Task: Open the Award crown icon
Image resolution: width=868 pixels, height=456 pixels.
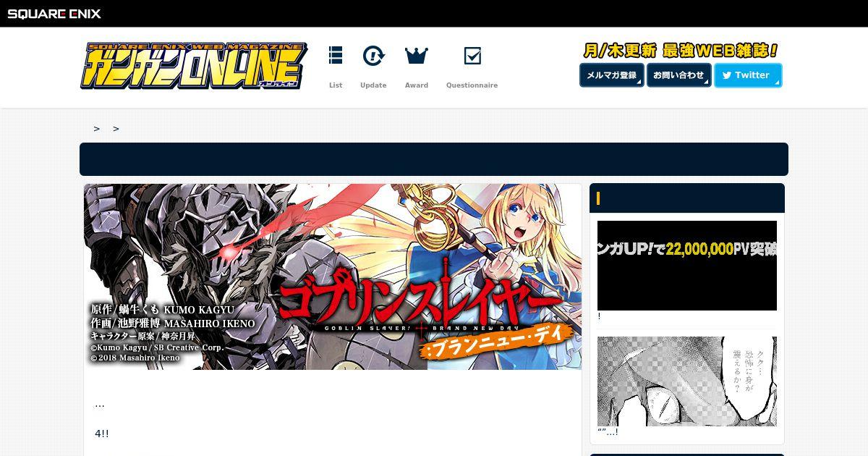Action: coord(417,56)
